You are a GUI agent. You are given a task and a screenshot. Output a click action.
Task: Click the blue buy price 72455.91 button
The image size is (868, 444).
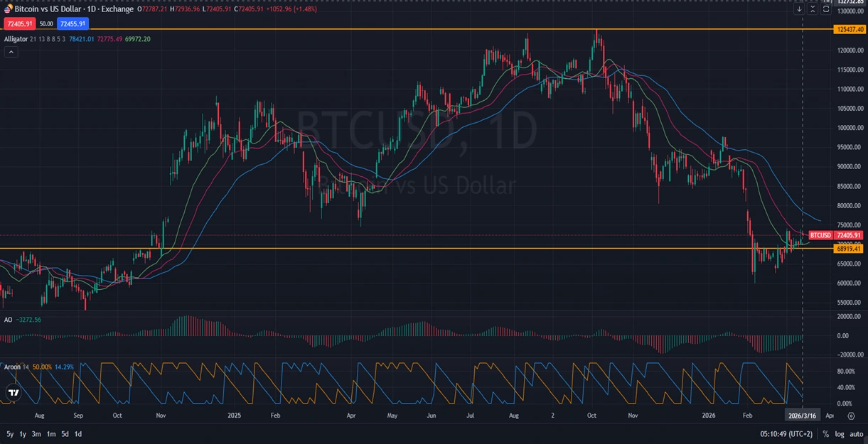(x=73, y=23)
